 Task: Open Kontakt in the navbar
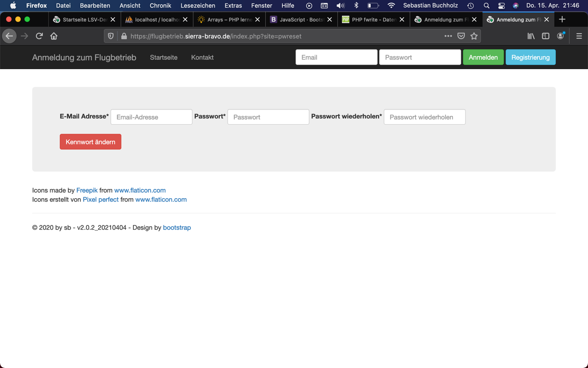[202, 57]
